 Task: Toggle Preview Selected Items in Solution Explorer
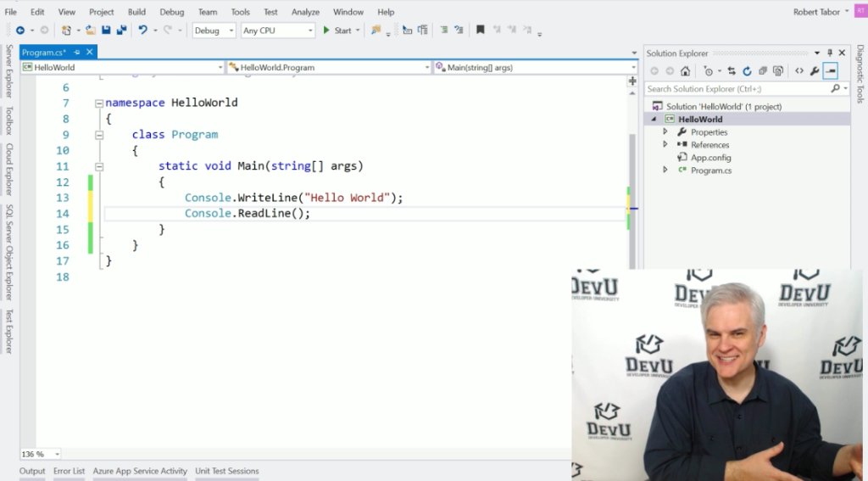[830, 71]
